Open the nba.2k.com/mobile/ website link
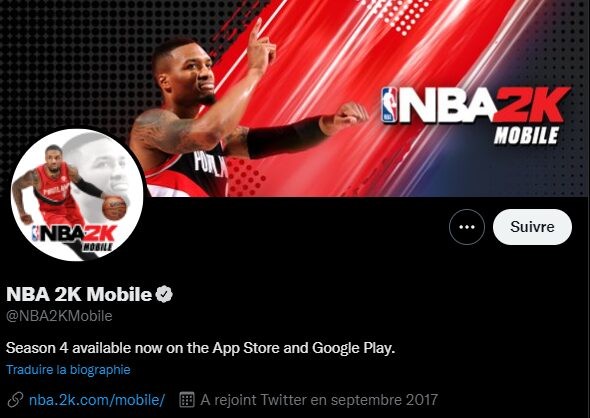Image resolution: width=590 pixels, height=418 pixels. [x=97, y=400]
